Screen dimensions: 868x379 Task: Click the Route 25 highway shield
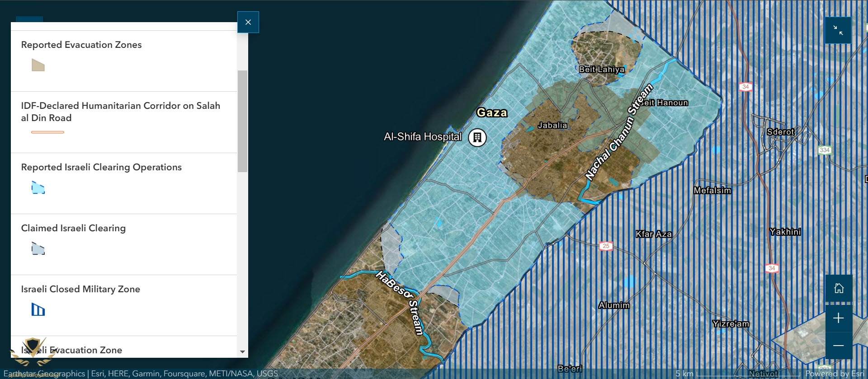coord(606,246)
